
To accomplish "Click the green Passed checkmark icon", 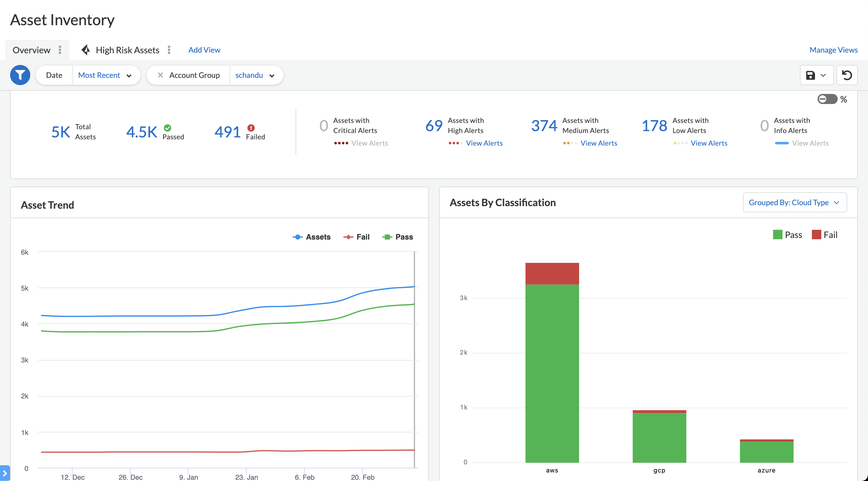I will (167, 128).
